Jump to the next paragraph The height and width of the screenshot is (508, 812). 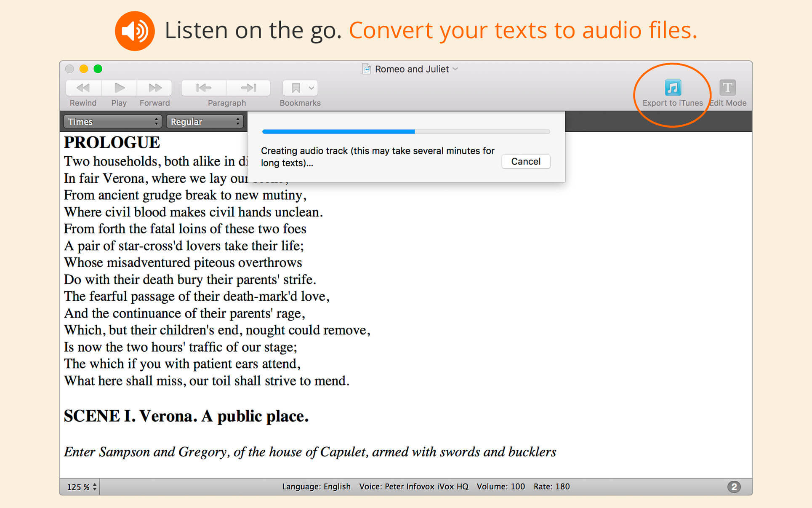[x=248, y=88]
